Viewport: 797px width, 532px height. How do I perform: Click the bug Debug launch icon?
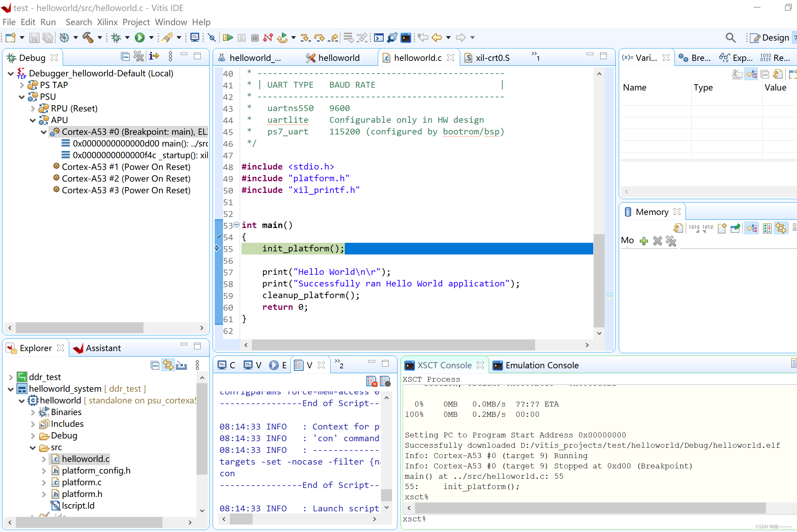coord(116,37)
